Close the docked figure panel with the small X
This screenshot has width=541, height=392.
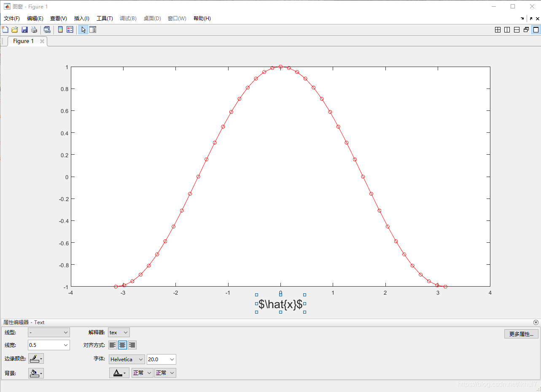pyautogui.click(x=537, y=19)
